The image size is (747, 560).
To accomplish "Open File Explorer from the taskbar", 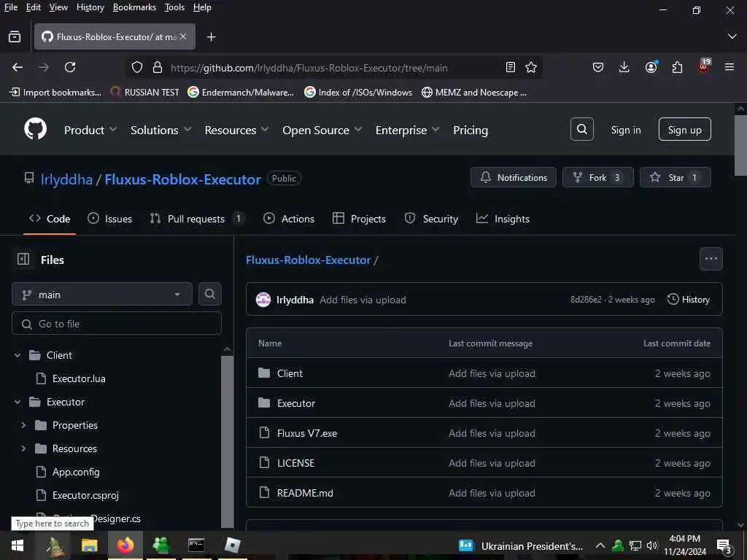I will (89, 545).
